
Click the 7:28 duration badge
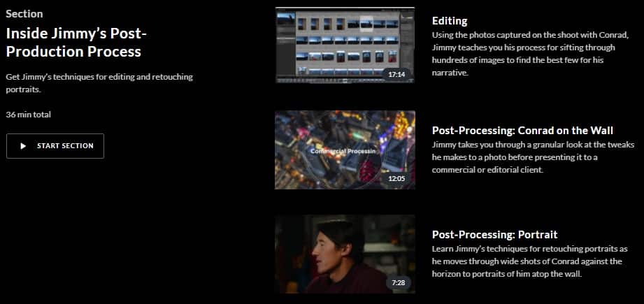click(x=398, y=283)
